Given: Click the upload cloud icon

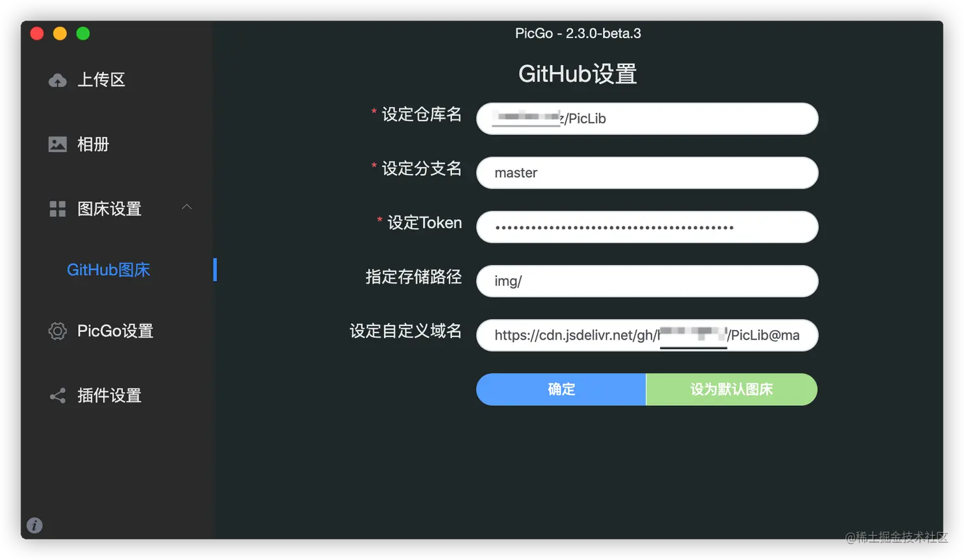Looking at the screenshot, I should coord(57,80).
